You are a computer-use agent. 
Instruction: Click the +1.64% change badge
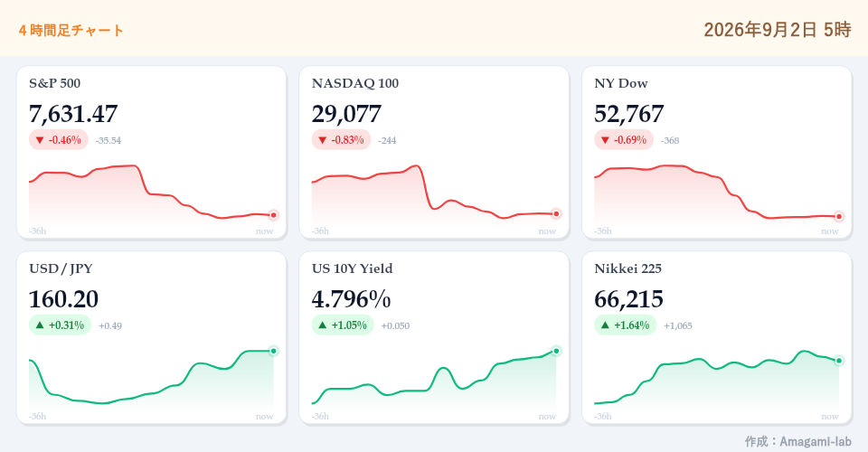tap(626, 325)
